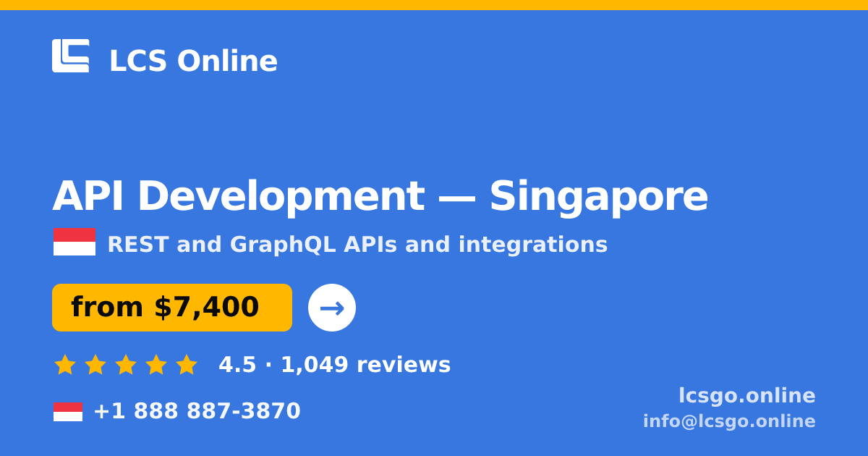Click the LCS Online brand name
This screenshot has width=868, height=456.
coord(193,61)
